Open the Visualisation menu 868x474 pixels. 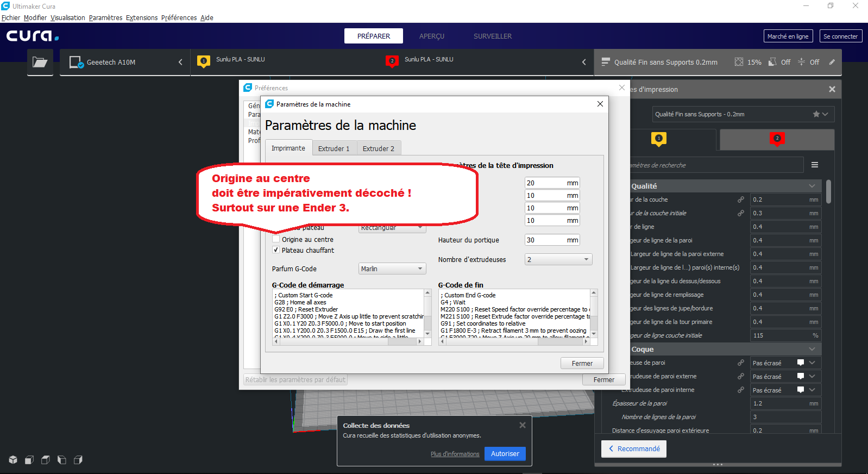(68, 17)
